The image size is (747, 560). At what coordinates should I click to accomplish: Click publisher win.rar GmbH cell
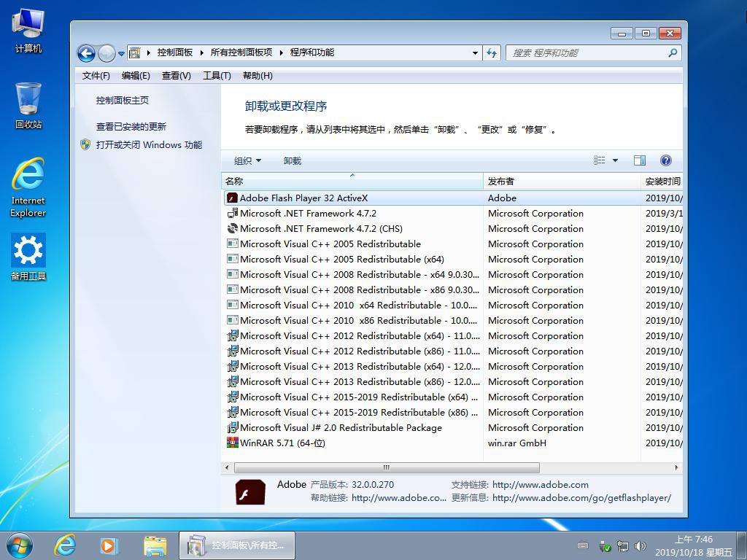[x=517, y=443]
